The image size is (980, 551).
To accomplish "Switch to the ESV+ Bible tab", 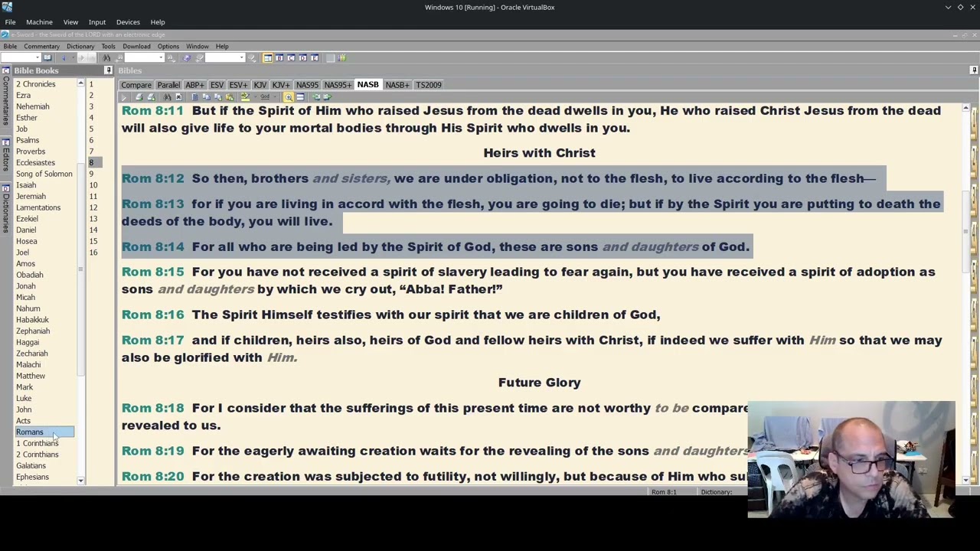I will pyautogui.click(x=238, y=85).
